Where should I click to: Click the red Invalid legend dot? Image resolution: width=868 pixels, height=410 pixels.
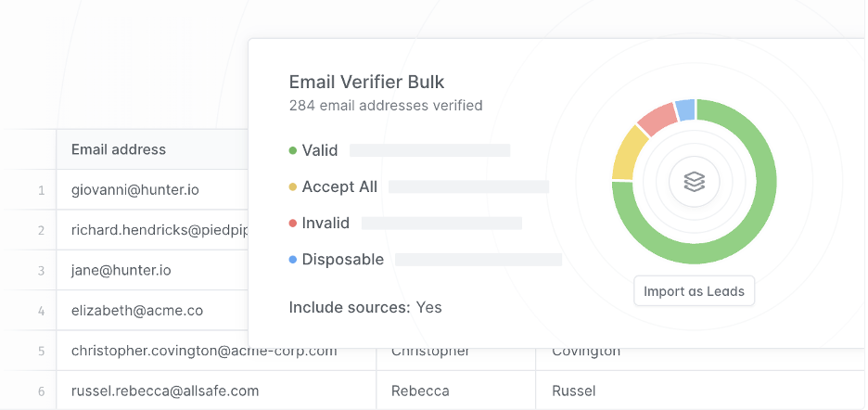(293, 224)
